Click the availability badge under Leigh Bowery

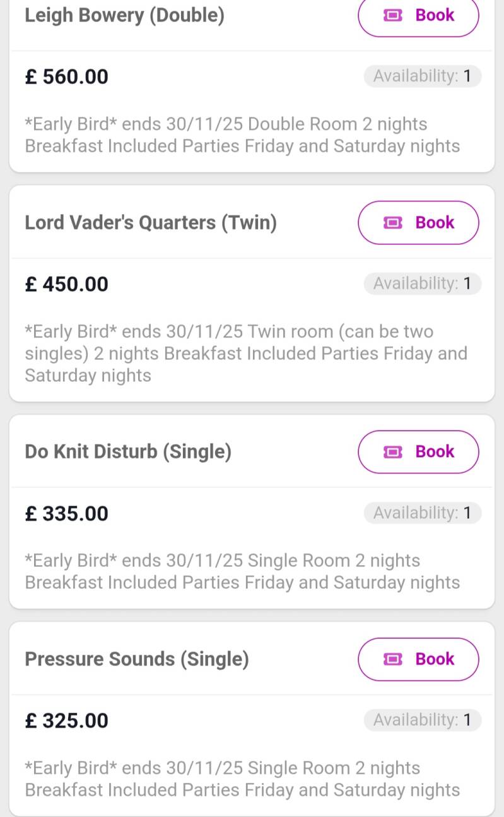(x=422, y=76)
